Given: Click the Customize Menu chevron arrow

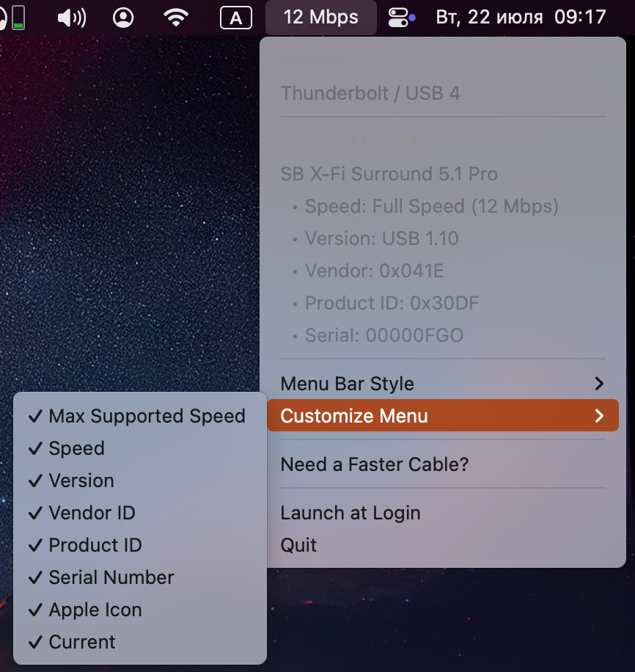Looking at the screenshot, I should pos(599,416).
